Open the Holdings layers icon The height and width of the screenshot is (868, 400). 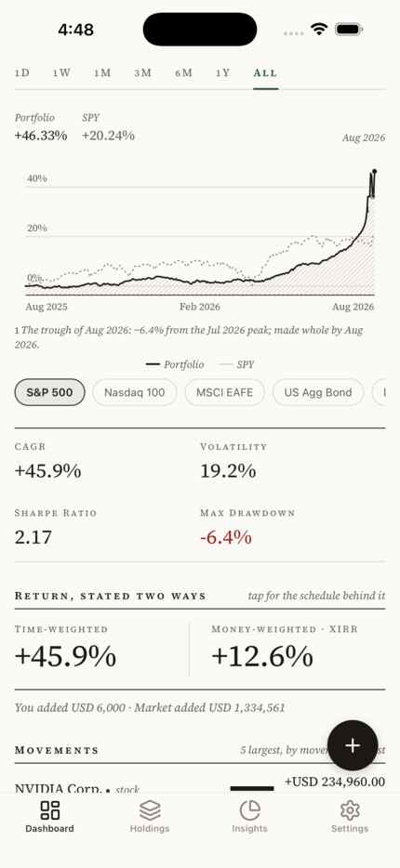point(150,810)
